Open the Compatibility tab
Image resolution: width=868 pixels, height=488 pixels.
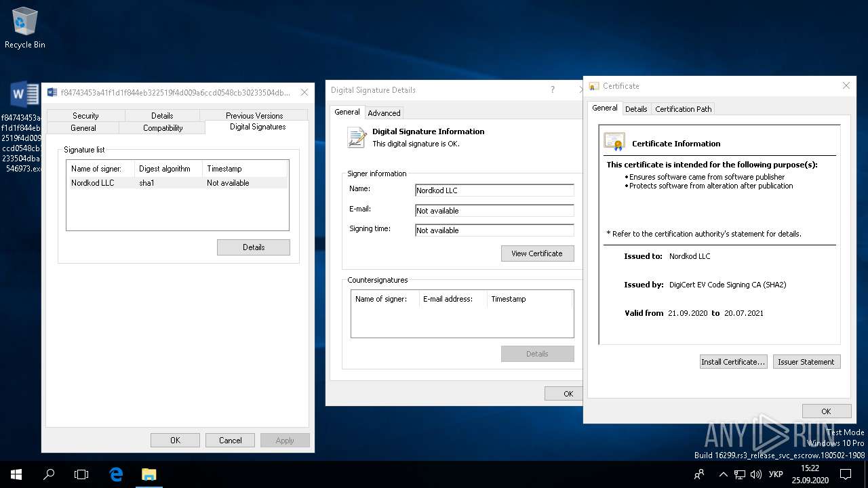tap(163, 128)
